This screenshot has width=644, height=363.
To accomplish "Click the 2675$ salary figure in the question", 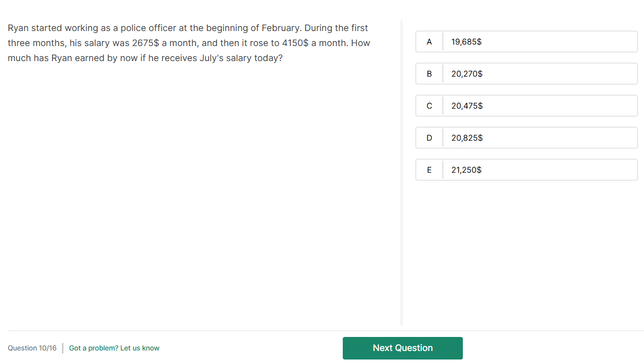I will (x=146, y=43).
